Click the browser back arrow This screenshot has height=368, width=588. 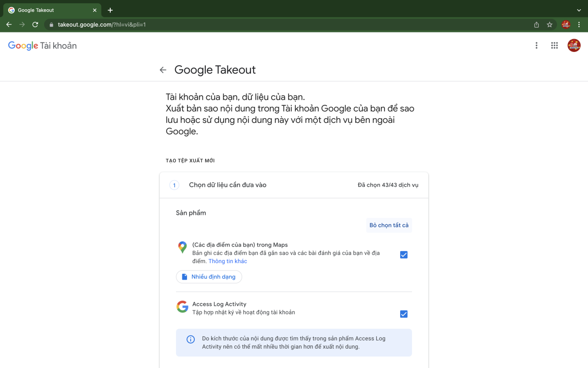click(9, 24)
